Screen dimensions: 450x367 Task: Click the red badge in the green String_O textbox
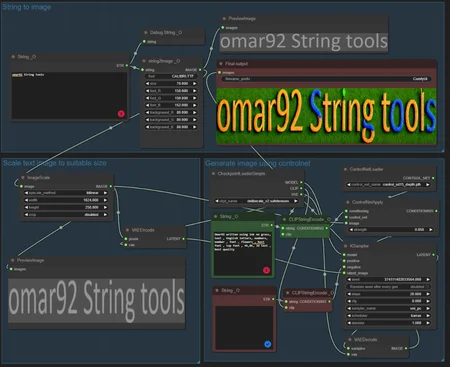[266, 270]
